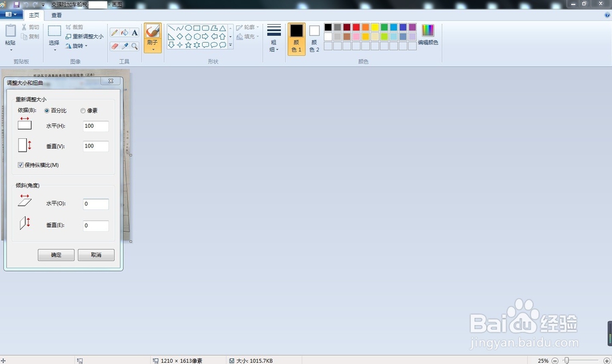Viewport: 612px width, 364px height.
Task: Expand the Paste (粘贴) dropdown arrow
Action: [x=10, y=50]
